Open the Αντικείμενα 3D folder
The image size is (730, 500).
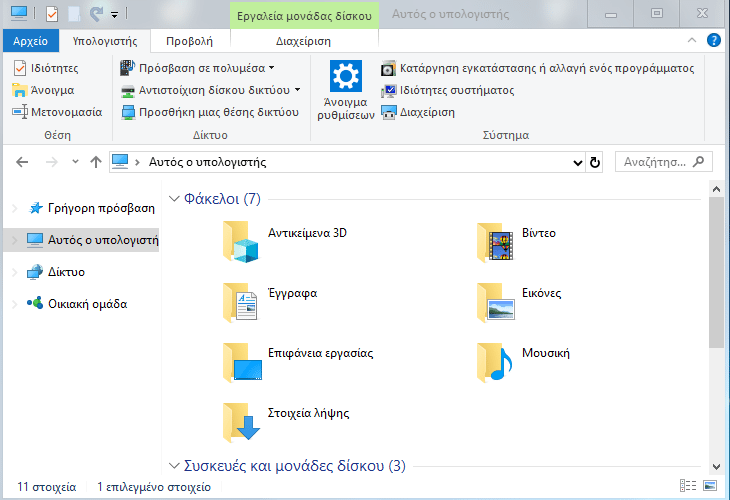(241, 243)
